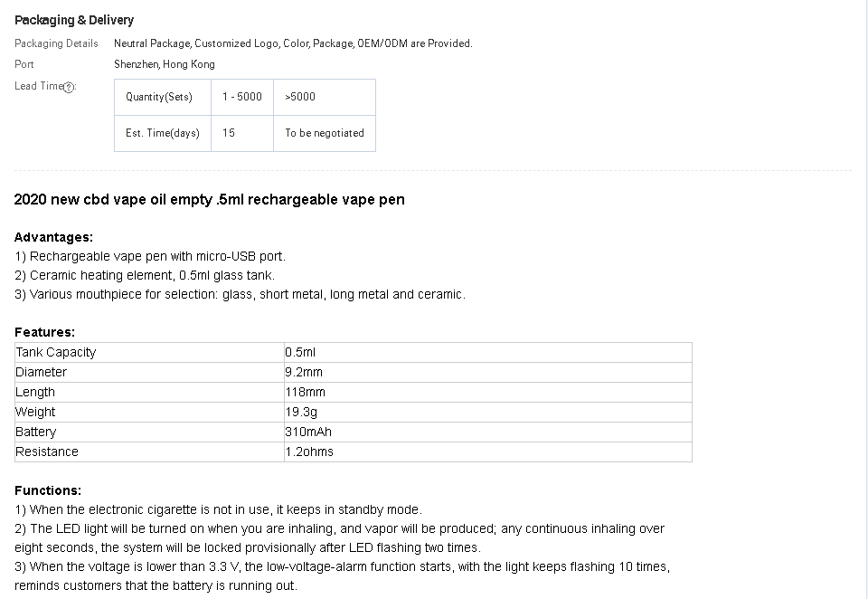Click the Est. Time(days) cell

[x=163, y=133]
